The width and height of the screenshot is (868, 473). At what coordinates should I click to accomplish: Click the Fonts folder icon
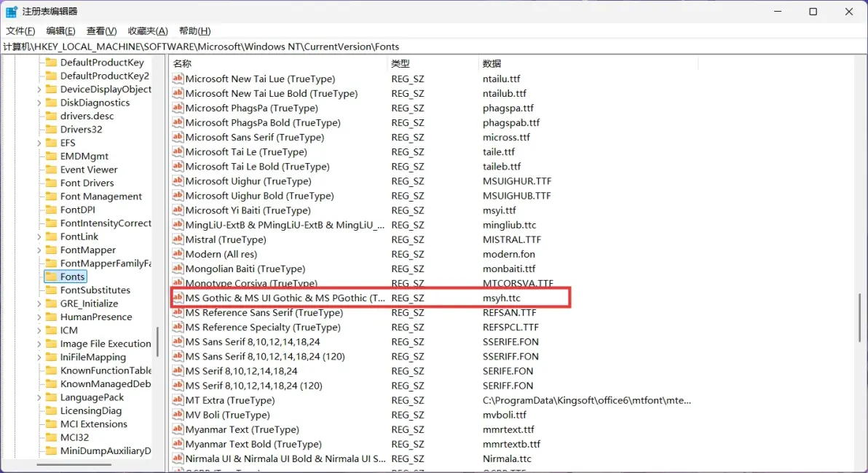coord(51,276)
